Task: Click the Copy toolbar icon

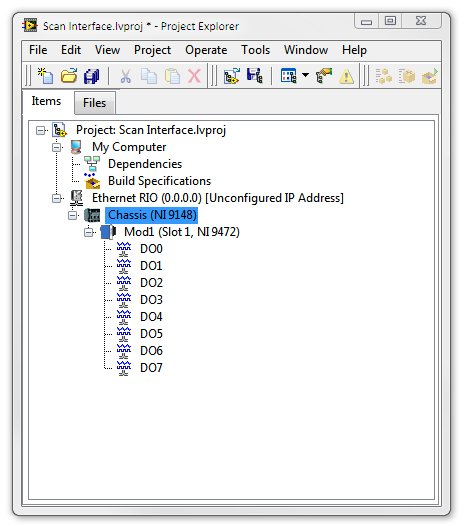Action: pos(149,76)
